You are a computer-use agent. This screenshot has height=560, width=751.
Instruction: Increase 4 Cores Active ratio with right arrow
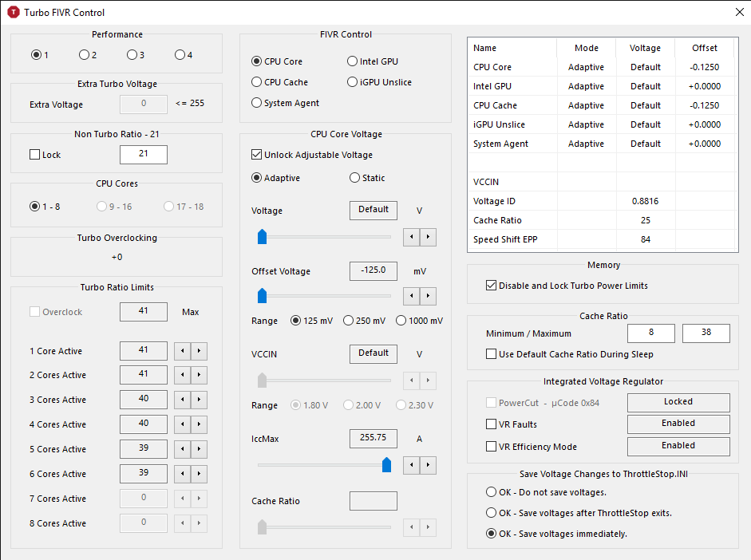[199, 424]
